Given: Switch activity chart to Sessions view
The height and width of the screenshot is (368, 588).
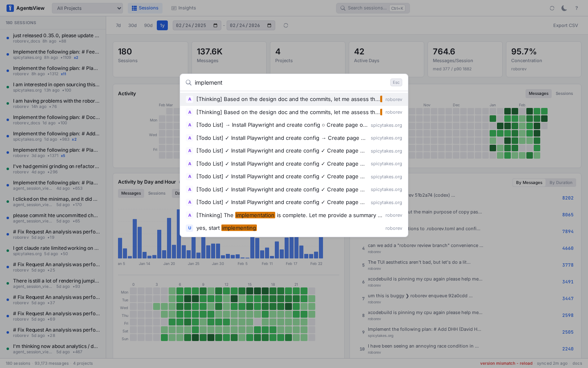Looking at the screenshot, I should click(x=564, y=94).
